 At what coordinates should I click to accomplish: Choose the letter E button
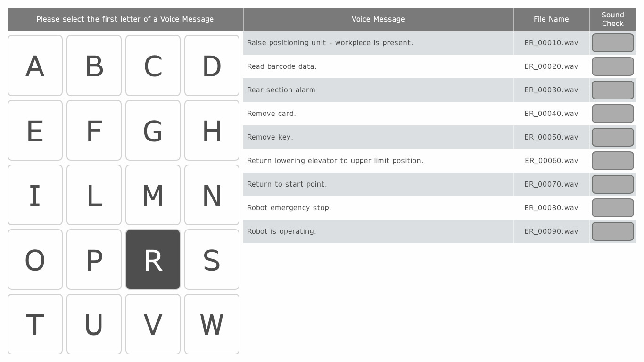click(x=35, y=131)
